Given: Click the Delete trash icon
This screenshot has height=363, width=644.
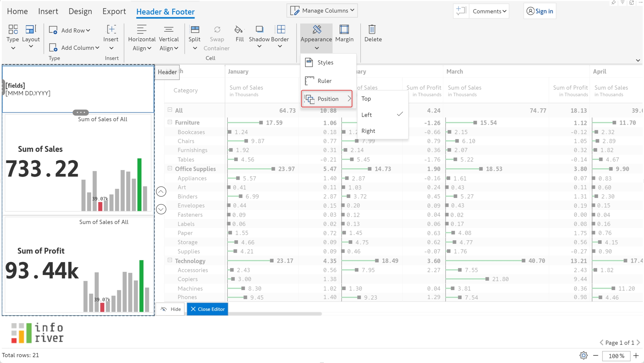Looking at the screenshot, I should point(373,30).
